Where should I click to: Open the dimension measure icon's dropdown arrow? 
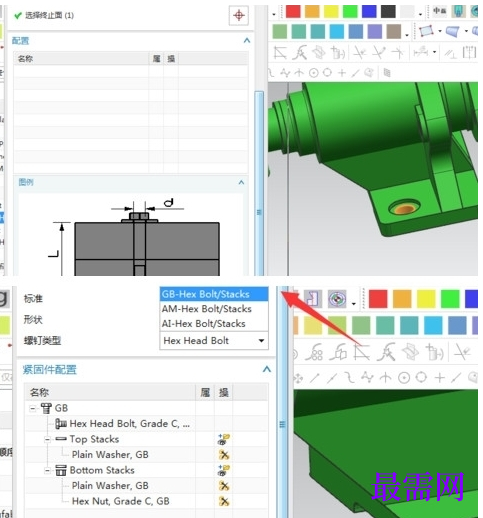(x=434, y=52)
